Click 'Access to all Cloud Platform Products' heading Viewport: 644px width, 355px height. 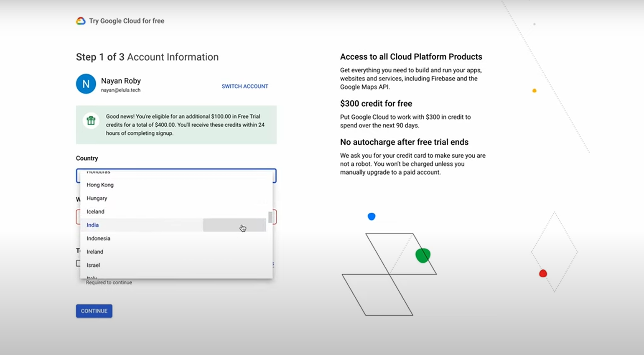[x=411, y=57]
